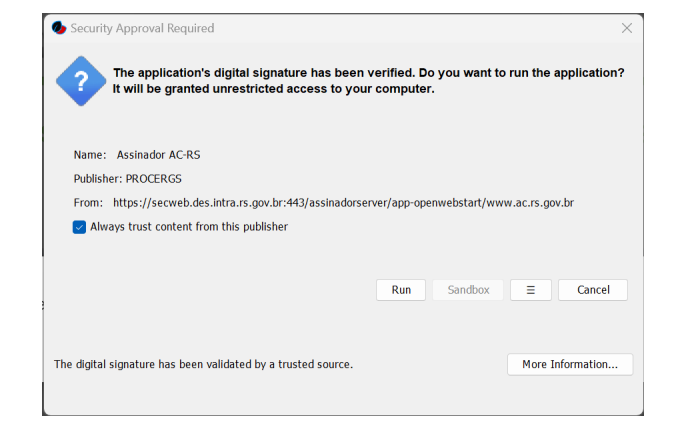Click the greyed-out Sandbox button

(468, 290)
